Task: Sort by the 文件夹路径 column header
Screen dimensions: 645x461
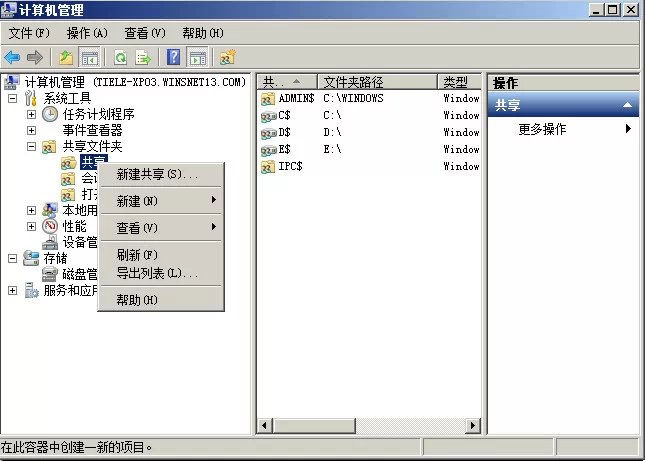Action: tap(376, 81)
